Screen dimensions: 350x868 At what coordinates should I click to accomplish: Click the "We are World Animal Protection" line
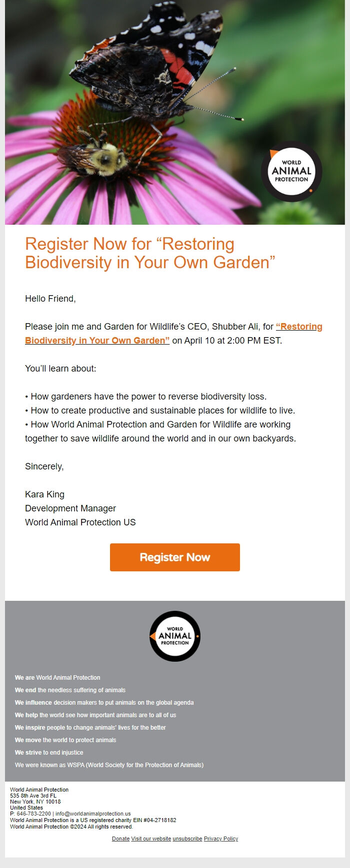[57, 678]
